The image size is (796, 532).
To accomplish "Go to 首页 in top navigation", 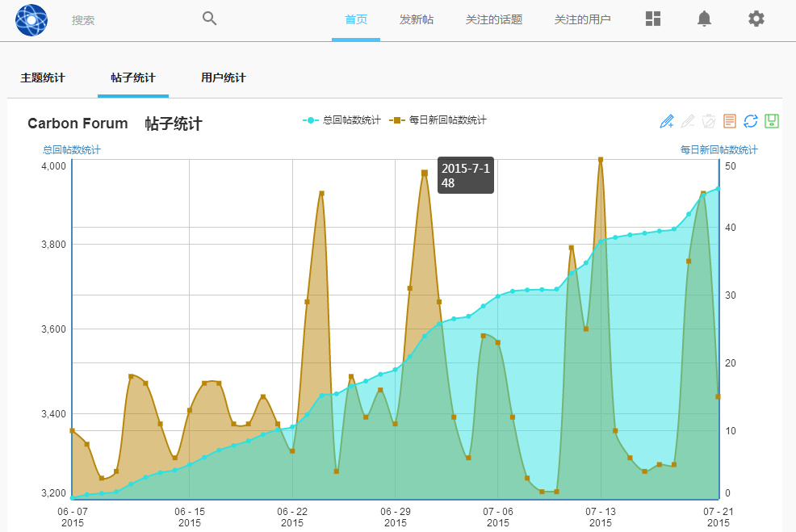I will pos(356,20).
